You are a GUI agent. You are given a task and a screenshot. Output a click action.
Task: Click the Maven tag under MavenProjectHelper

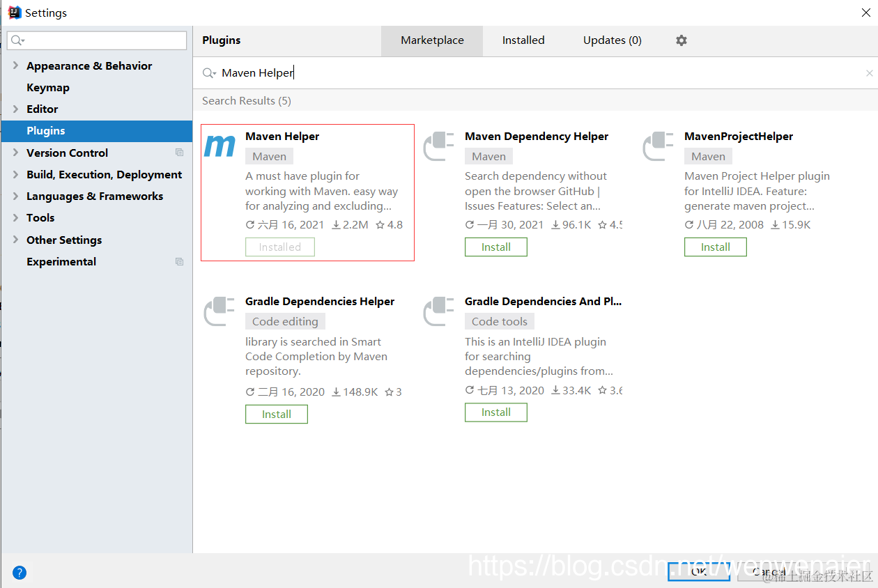click(x=708, y=157)
